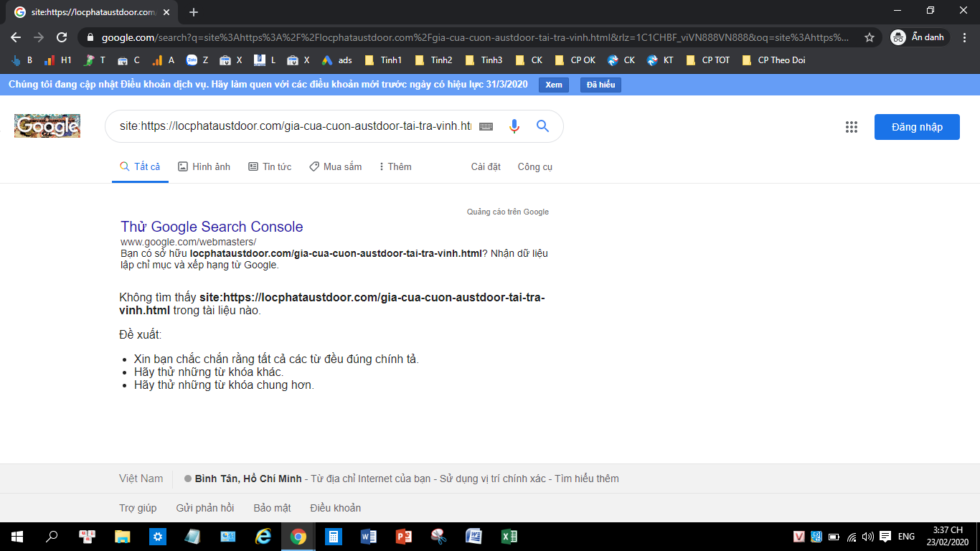The width and height of the screenshot is (980, 551).
Task: Click the Chrome address bar URL
Action: (x=475, y=37)
